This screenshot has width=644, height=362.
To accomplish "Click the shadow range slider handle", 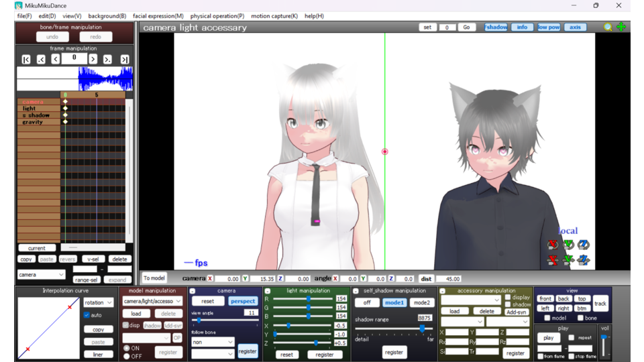I will pyautogui.click(x=422, y=328).
